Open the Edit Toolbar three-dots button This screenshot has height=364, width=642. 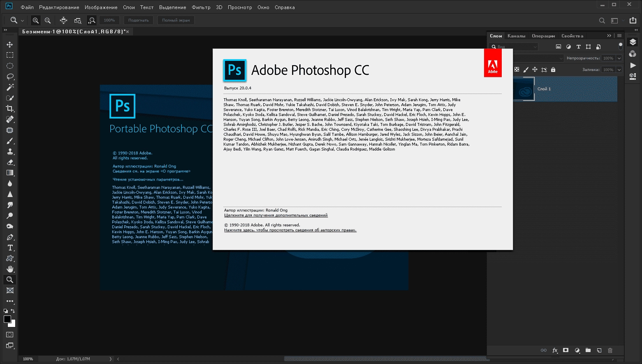coord(10,301)
